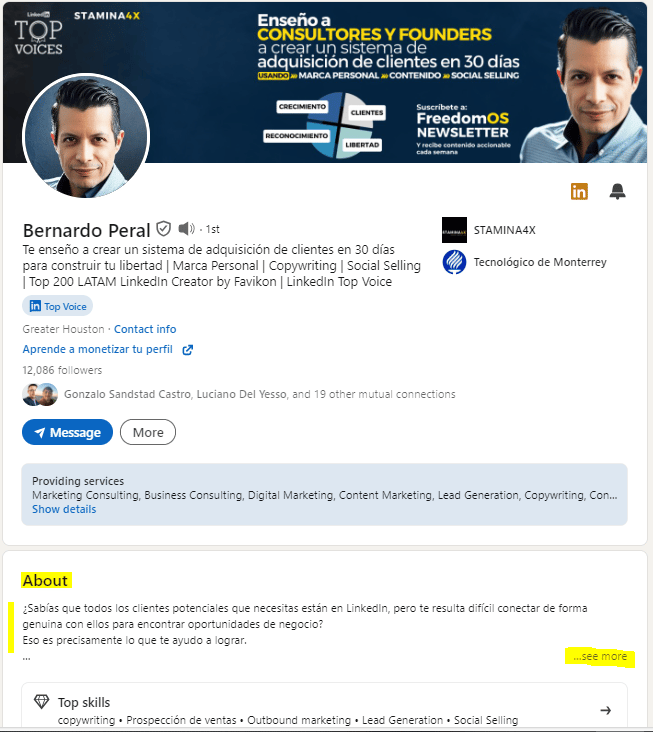Click the gold LinkedIn premium badge icon
The width and height of the screenshot is (653, 732).
coord(579,191)
